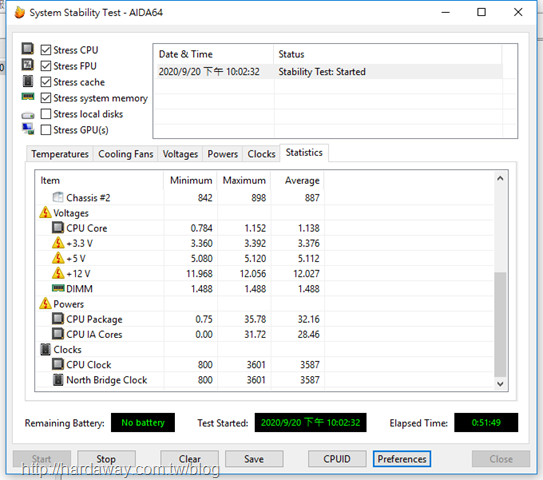Click the icon next to Clocks group
Image resolution: width=543 pixels, height=480 pixels.
(x=45, y=349)
